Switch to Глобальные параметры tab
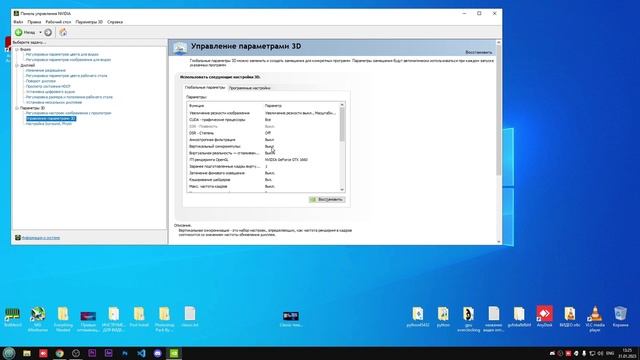Screen dimensions: 640x360 coord(204,88)
